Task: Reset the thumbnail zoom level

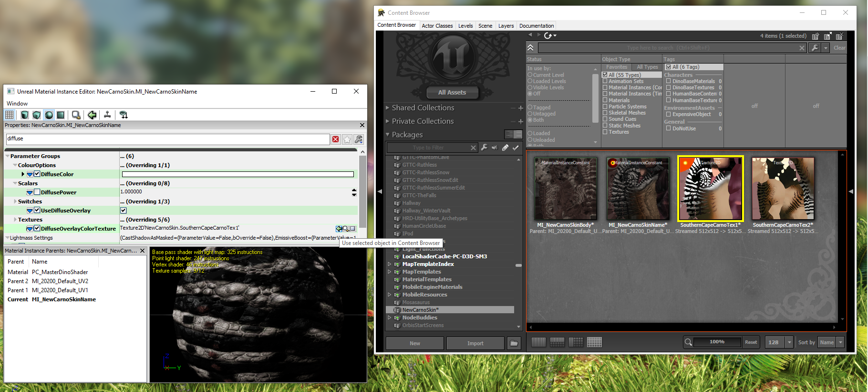Action: click(751, 342)
